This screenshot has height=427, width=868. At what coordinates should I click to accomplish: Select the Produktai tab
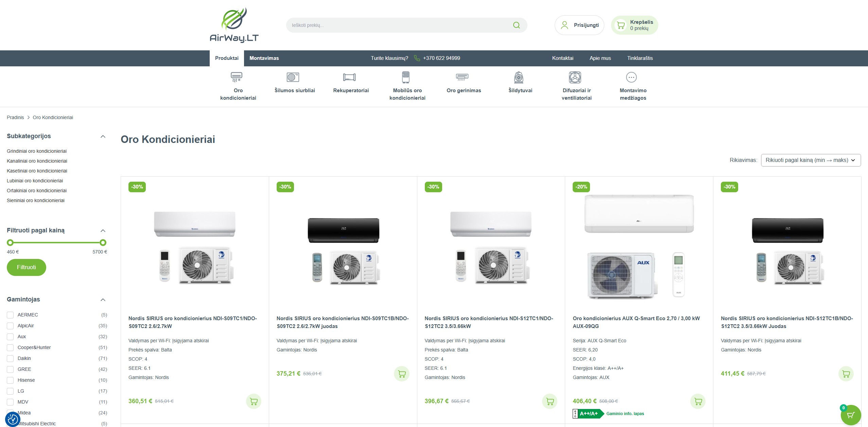point(227,58)
